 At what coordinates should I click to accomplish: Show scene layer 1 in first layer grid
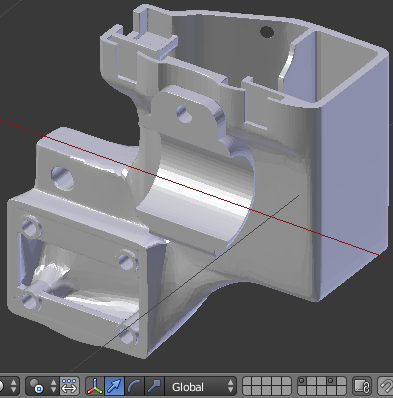click(x=248, y=382)
